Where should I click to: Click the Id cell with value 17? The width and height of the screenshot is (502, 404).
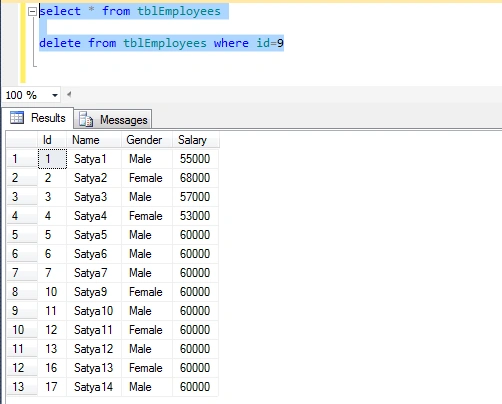point(52,387)
